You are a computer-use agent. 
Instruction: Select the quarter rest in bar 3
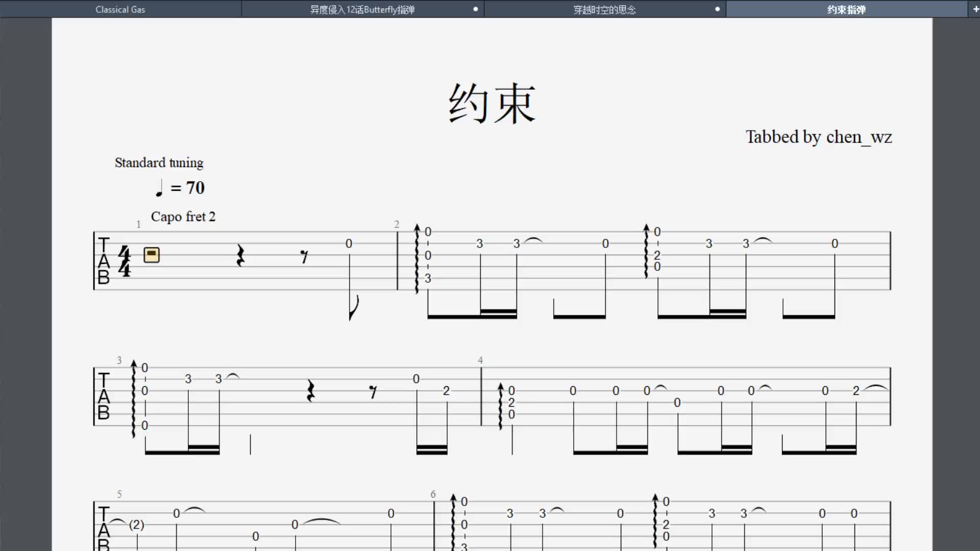(310, 391)
